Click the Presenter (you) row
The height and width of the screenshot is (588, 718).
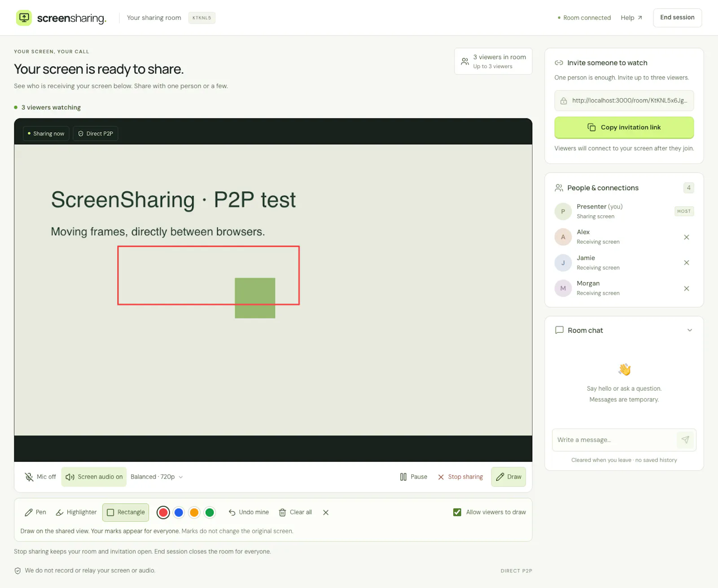click(x=624, y=211)
